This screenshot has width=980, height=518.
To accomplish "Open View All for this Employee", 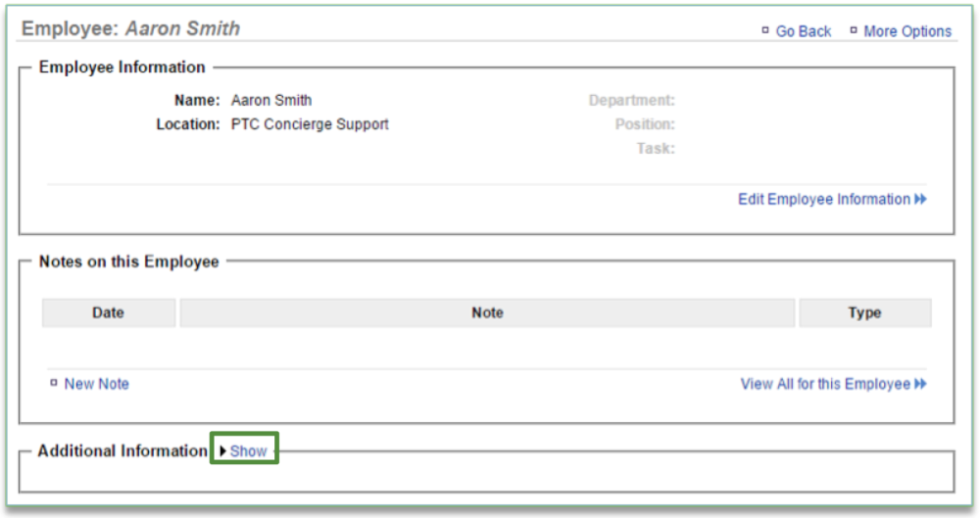I will 833,384.
